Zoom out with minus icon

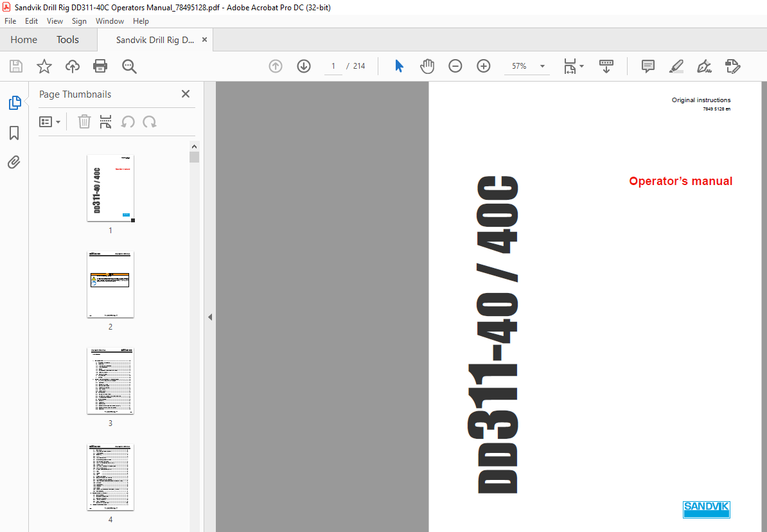pos(455,66)
